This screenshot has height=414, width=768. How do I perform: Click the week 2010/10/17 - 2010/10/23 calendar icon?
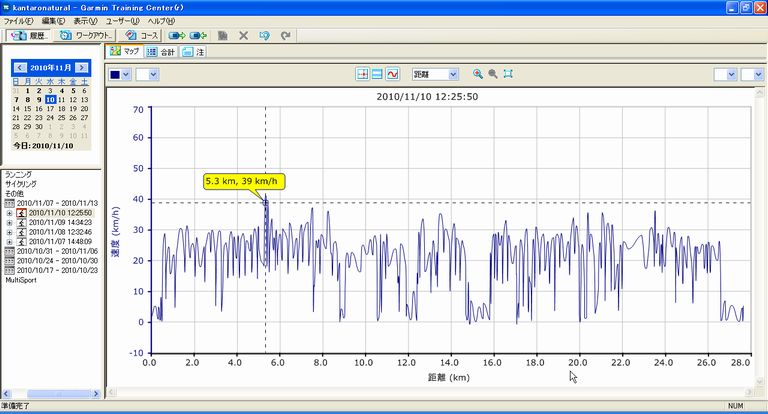coord(9,270)
